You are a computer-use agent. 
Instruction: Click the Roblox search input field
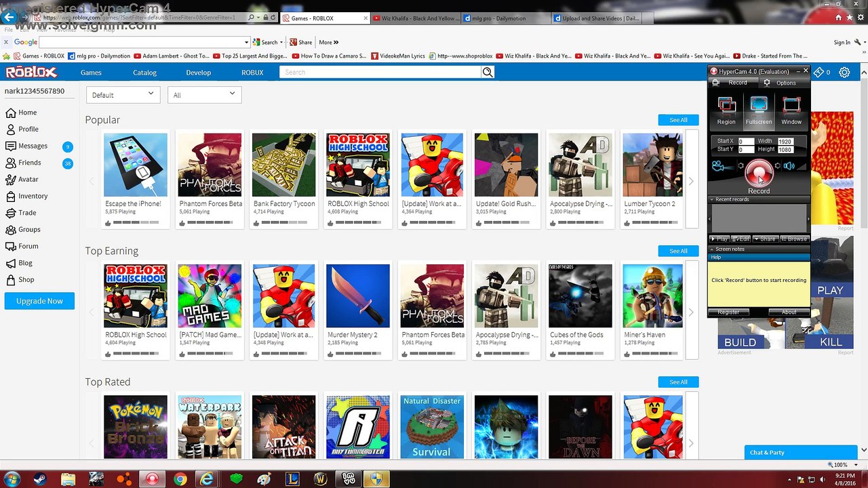tap(380, 72)
